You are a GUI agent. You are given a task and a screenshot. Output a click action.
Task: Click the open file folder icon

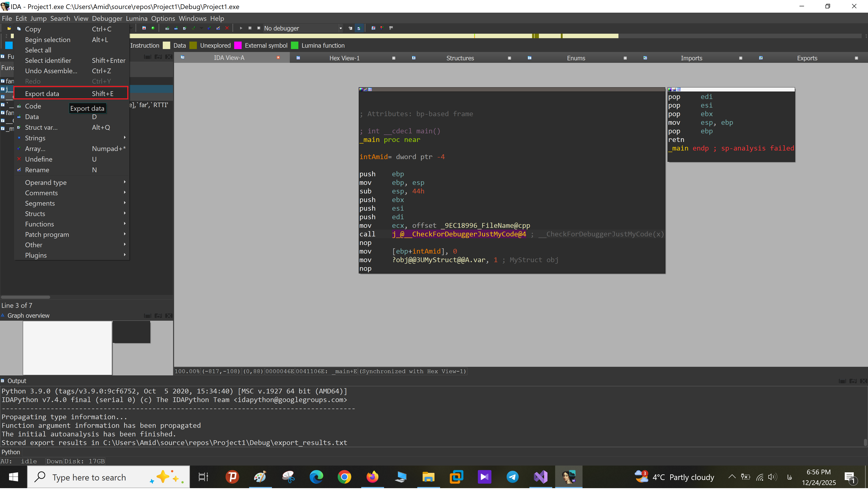(9, 28)
